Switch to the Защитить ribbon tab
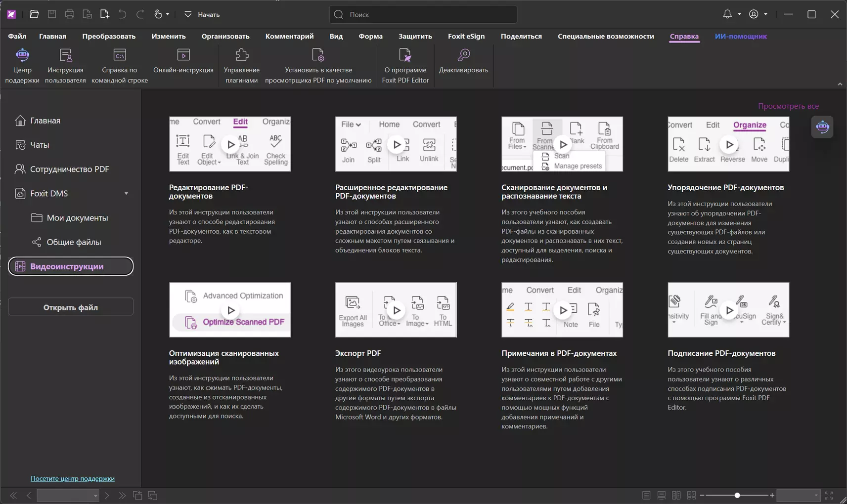This screenshot has width=847, height=504. 415,36
